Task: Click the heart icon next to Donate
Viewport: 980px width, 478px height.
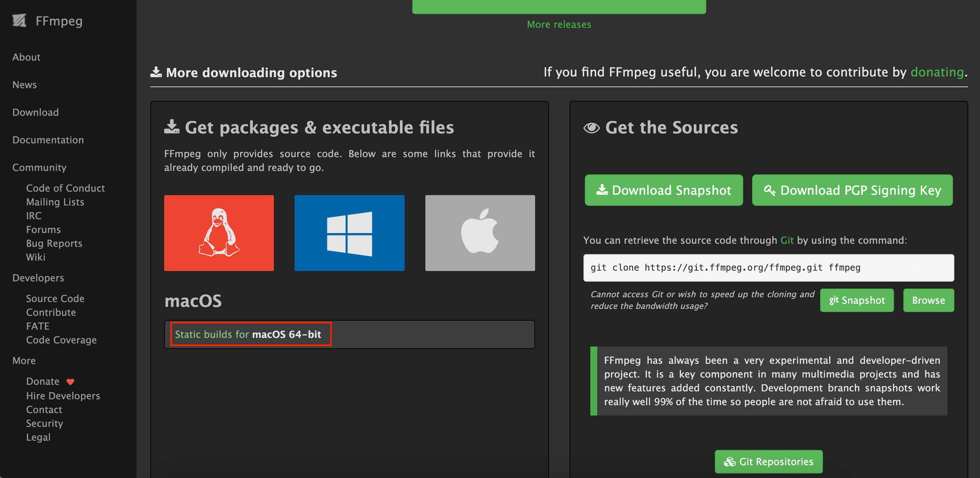Action: tap(70, 382)
